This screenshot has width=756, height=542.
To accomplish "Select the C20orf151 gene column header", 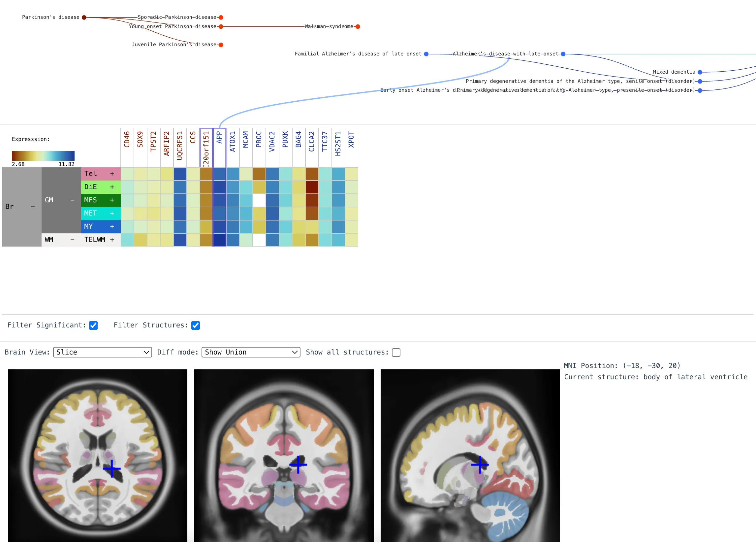I will [x=206, y=148].
